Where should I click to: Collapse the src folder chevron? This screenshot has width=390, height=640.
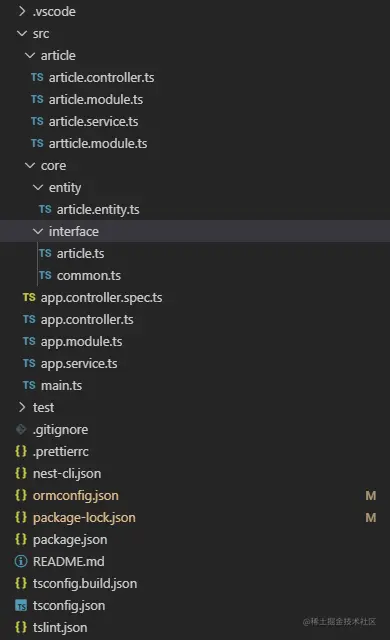point(22,33)
